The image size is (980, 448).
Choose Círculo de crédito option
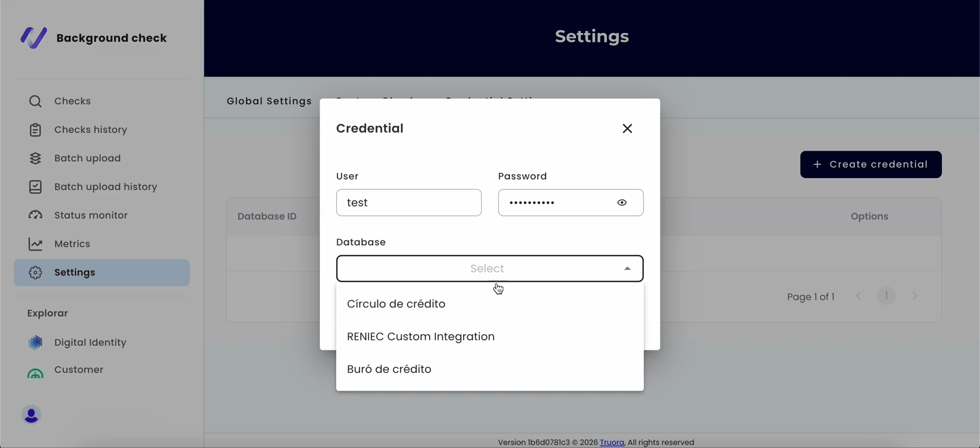(x=489, y=304)
